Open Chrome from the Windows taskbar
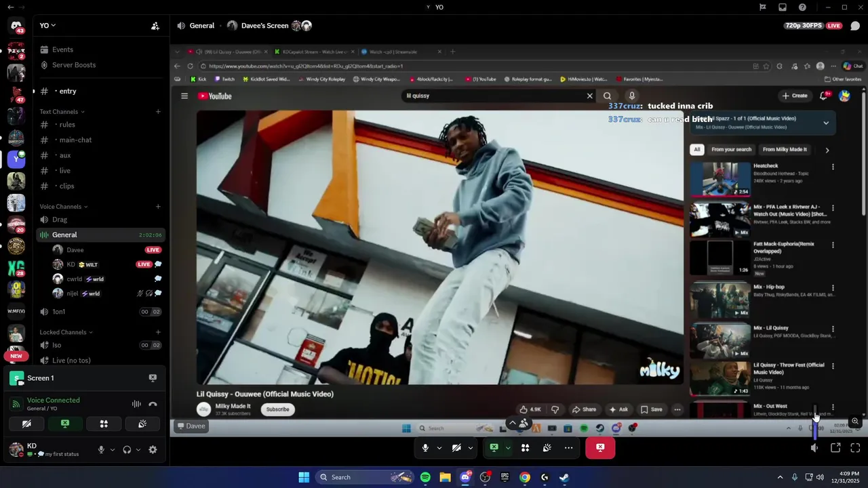868x488 pixels. coord(525,477)
